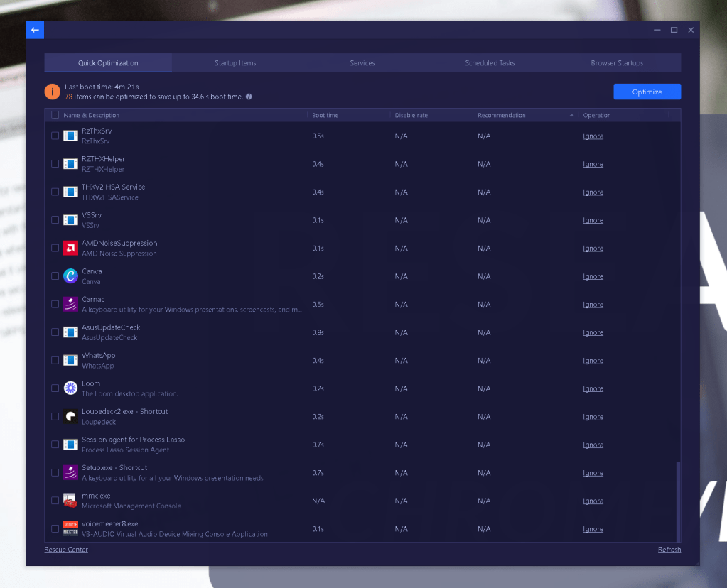Check the Loom checkbox
Screen dimensions: 727x588
tap(55, 388)
